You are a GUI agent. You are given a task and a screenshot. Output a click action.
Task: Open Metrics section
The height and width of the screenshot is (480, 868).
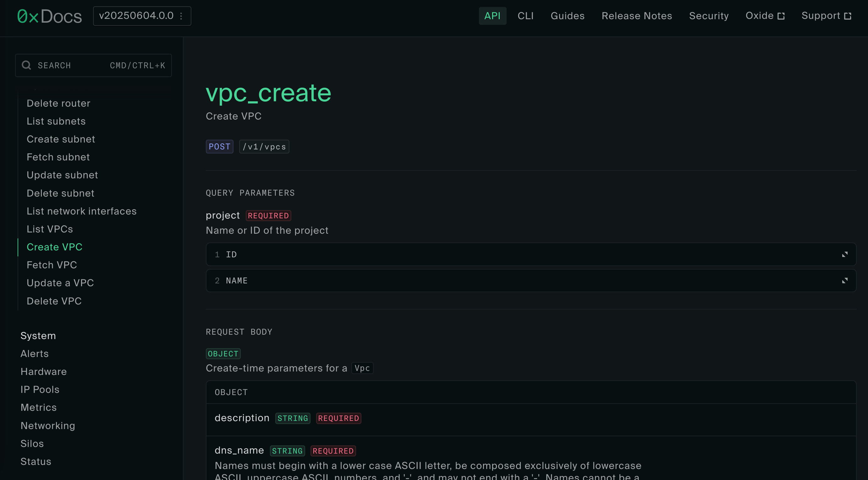(x=39, y=407)
